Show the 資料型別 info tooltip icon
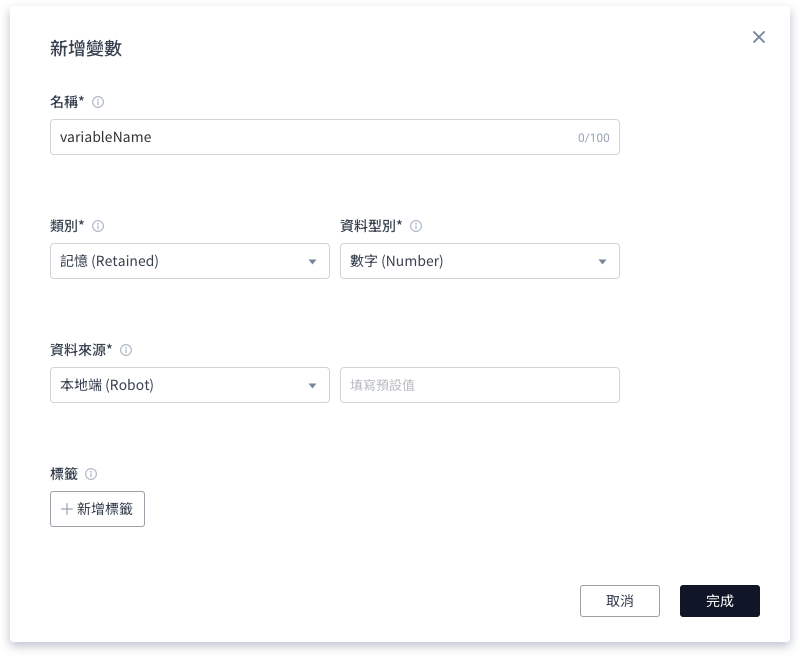The width and height of the screenshot is (800, 656). click(x=416, y=226)
